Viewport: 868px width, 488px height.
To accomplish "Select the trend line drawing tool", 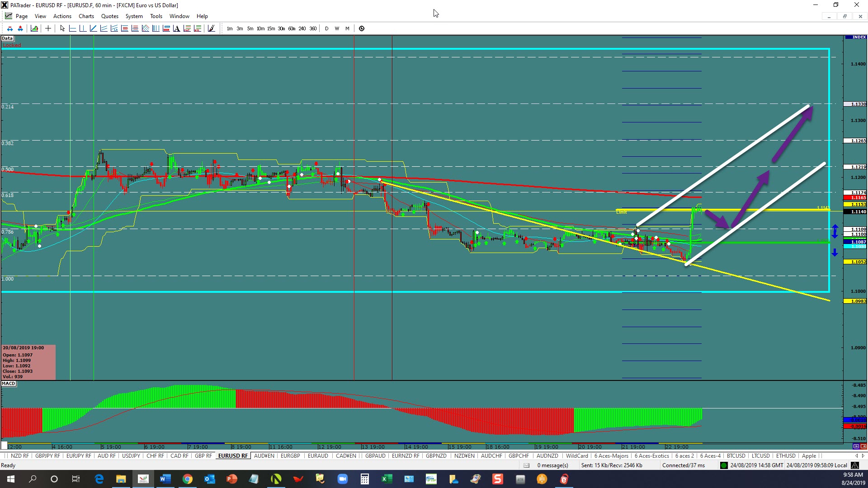I will click(x=93, y=28).
